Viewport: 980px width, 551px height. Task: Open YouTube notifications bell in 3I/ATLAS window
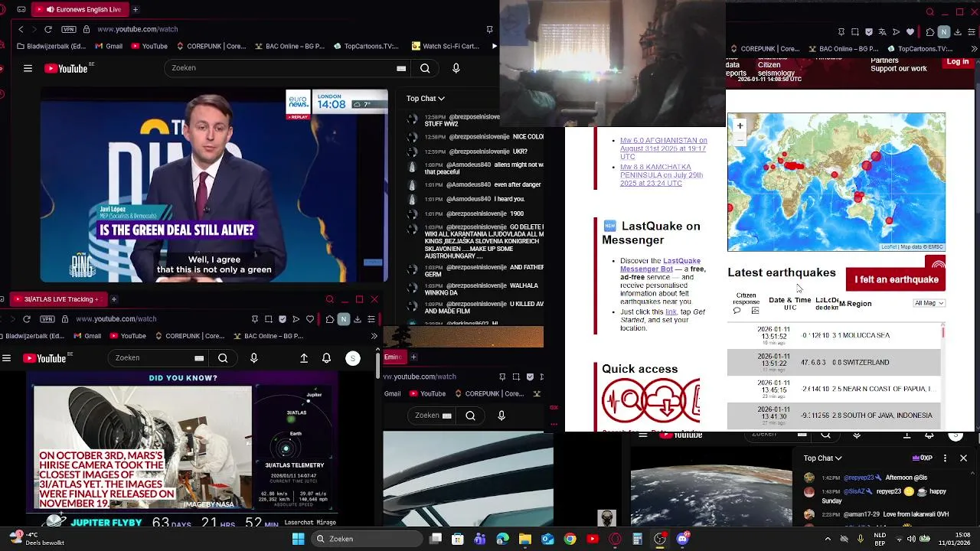(x=327, y=358)
